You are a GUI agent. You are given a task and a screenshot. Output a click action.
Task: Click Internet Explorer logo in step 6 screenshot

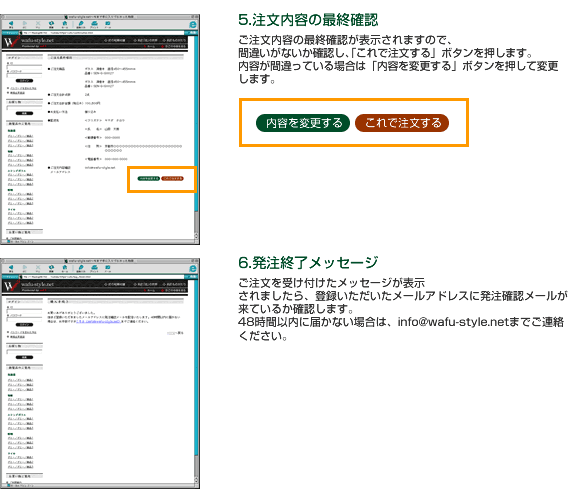click(x=193, y=268)
